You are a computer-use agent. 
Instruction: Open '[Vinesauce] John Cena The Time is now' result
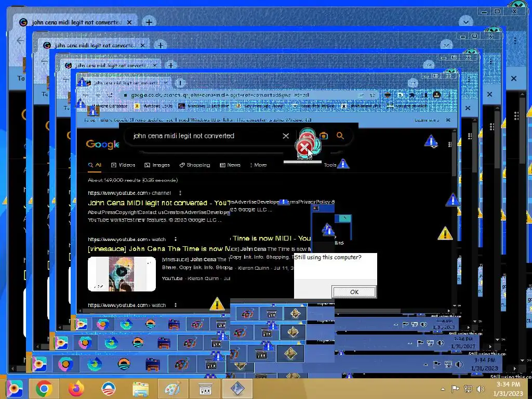point(159,249)
